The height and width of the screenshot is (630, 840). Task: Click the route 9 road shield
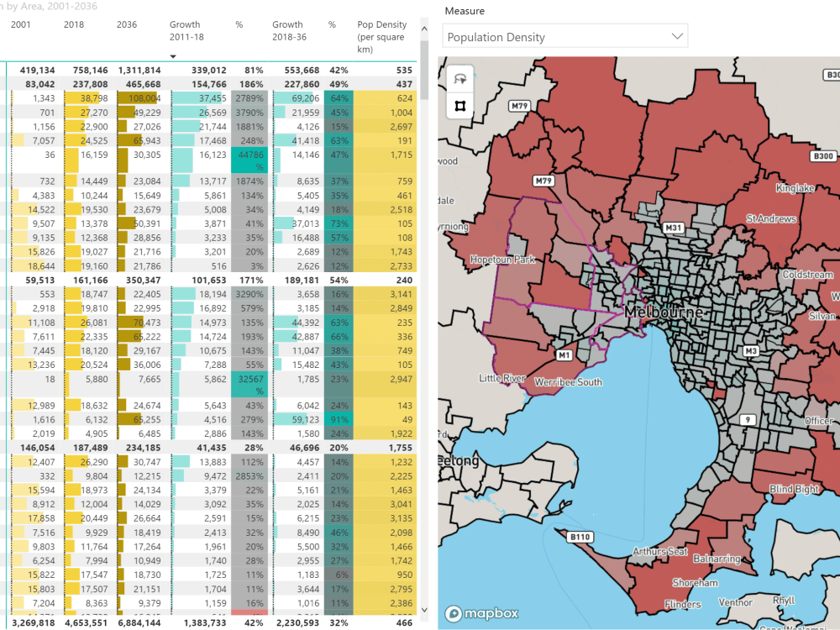748,419
